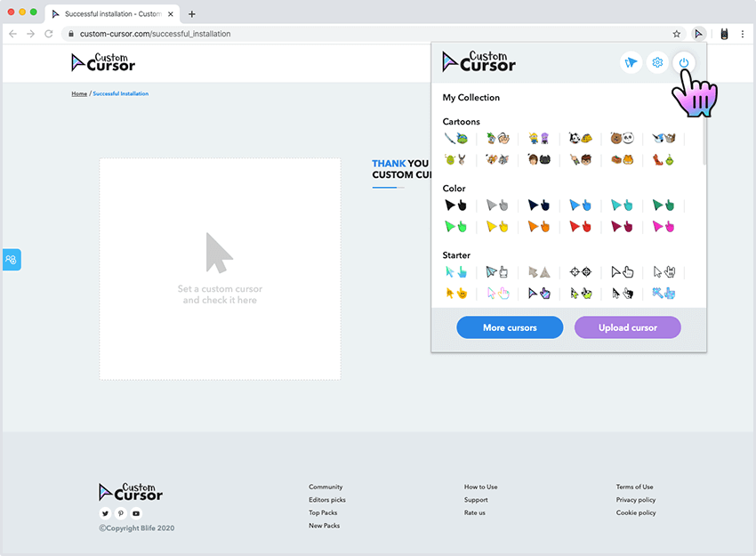Choose the We Bare Bears cursor
756x556 pixels.
click(x=622, y=139)
